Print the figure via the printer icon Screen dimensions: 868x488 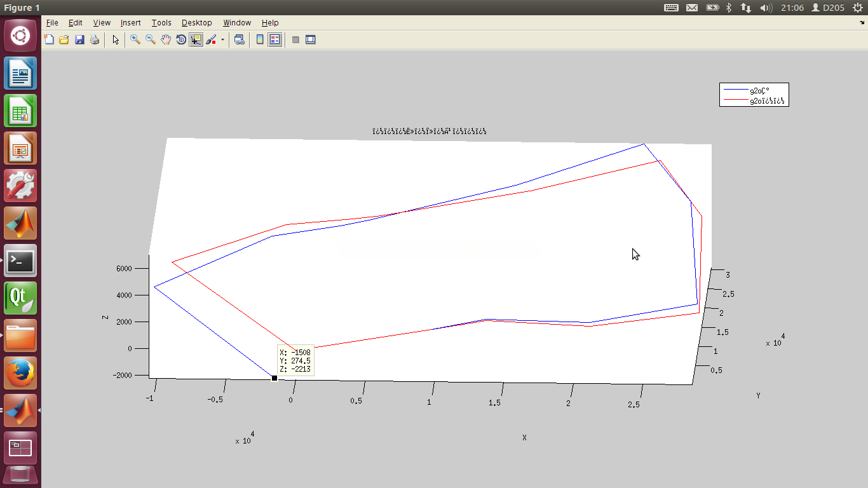[95, 39]
